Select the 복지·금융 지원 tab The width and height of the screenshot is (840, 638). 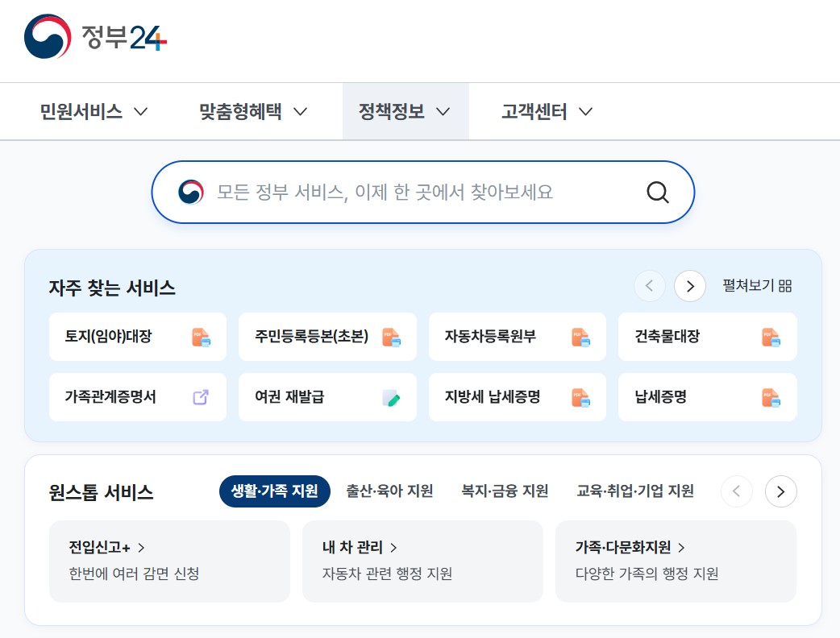[x=505, y=491]
